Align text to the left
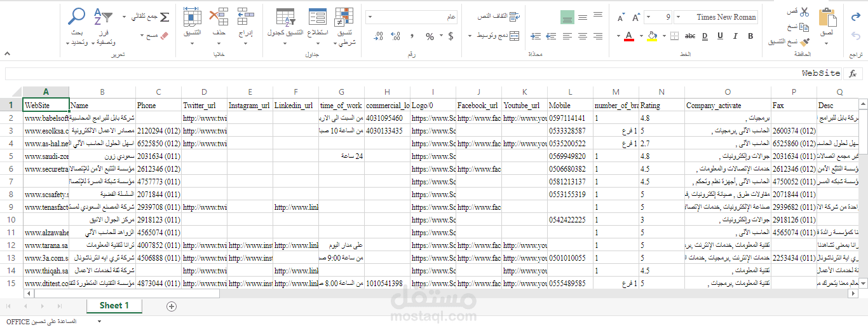This screenshot has width=868, height=330. point(567,36)
